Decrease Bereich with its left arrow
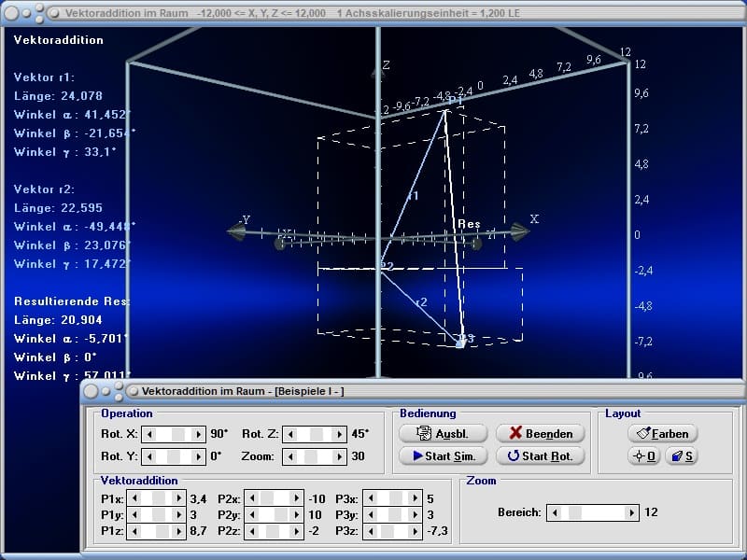This screenshot has height=560, width=747. point(555,512)
